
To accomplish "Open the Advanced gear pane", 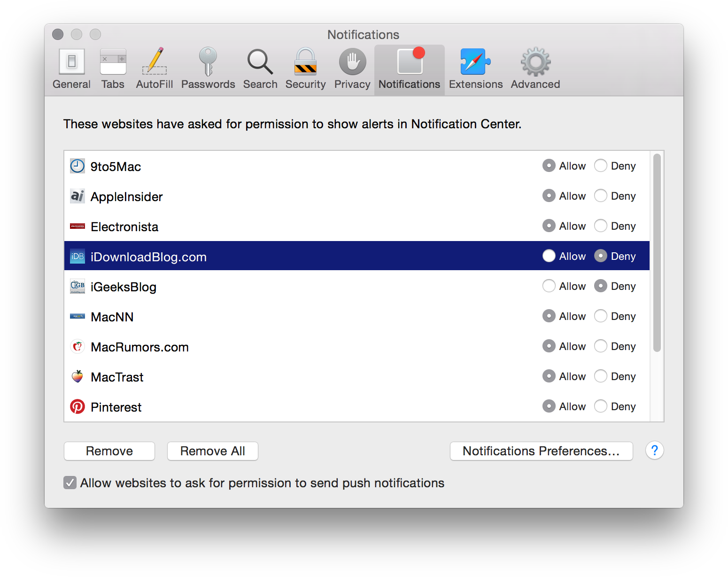I will click(x=535, y=69).
